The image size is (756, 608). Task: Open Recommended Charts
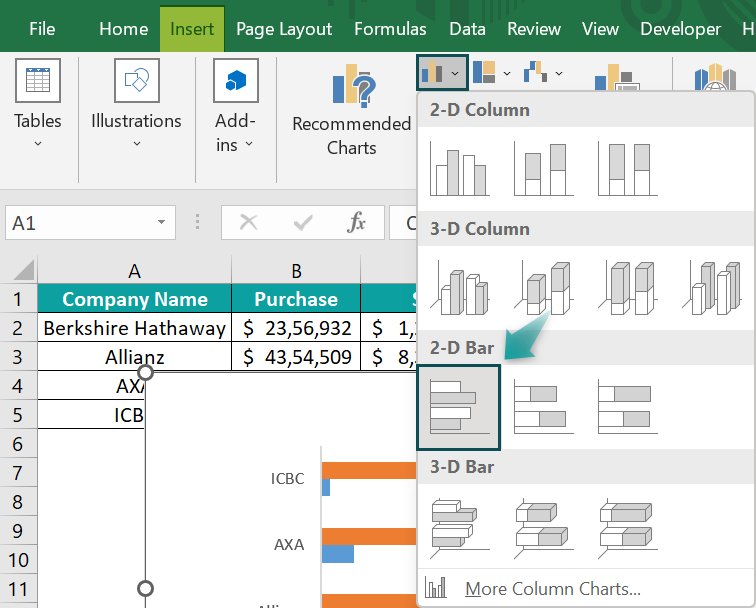(x=351, y=111)
